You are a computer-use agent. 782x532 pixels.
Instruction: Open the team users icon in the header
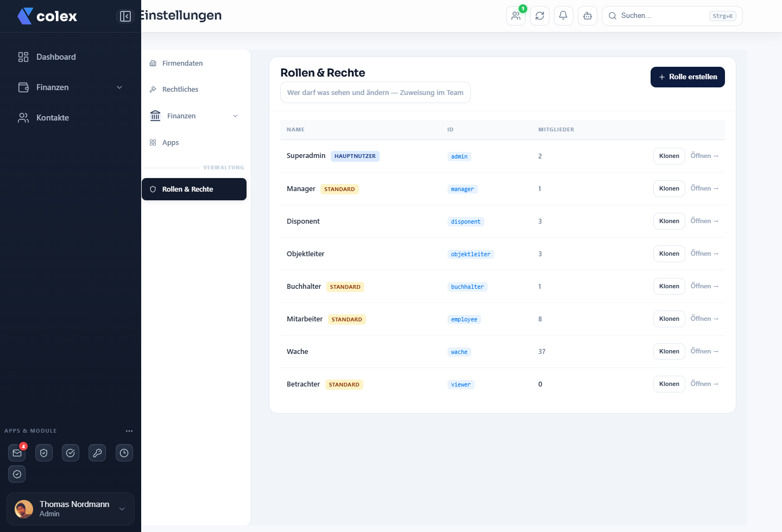[516, 16]
